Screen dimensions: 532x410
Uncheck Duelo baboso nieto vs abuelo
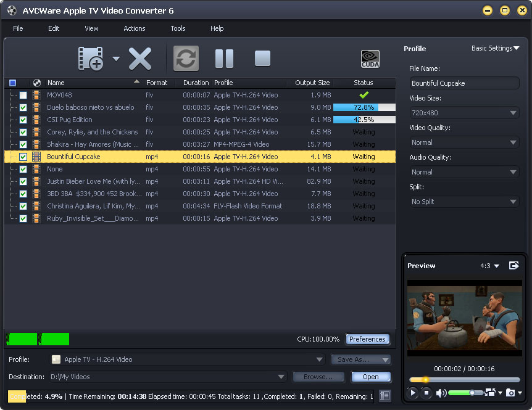(23, 107)
